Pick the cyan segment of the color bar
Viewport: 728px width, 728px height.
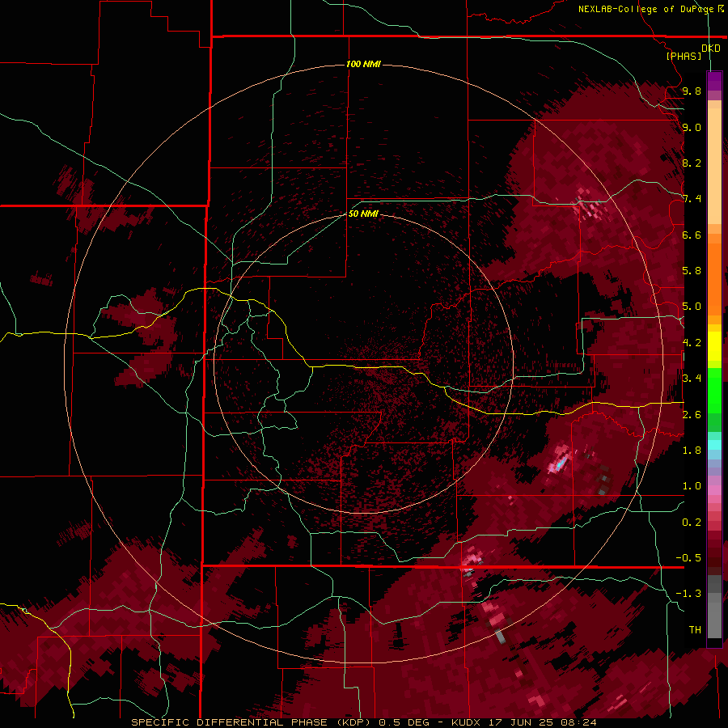click(714, 445)
